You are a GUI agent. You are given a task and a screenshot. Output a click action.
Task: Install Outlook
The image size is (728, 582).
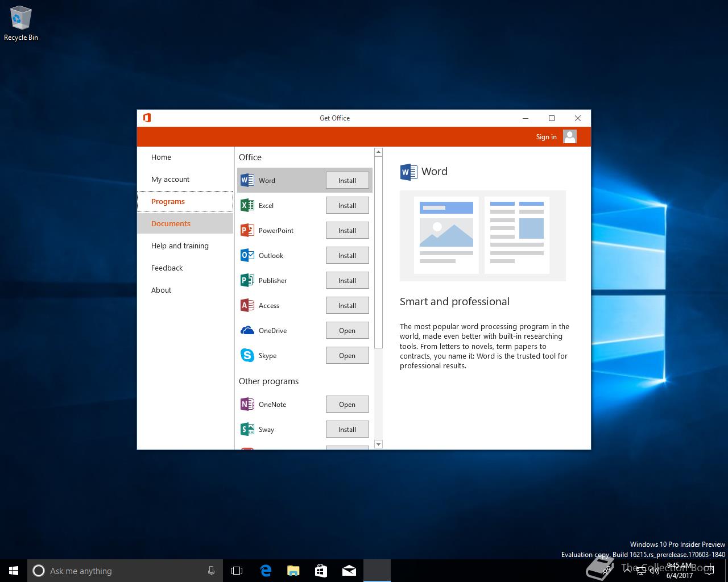347,255
